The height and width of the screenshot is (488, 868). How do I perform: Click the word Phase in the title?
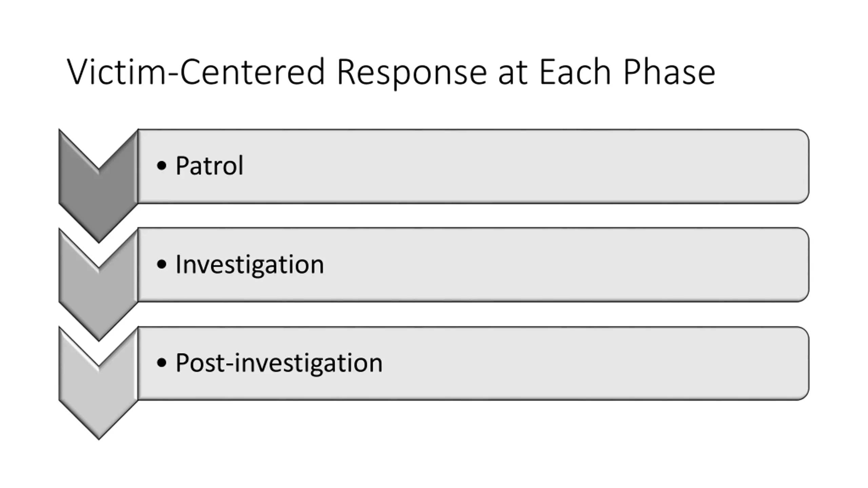coord(669,72)
